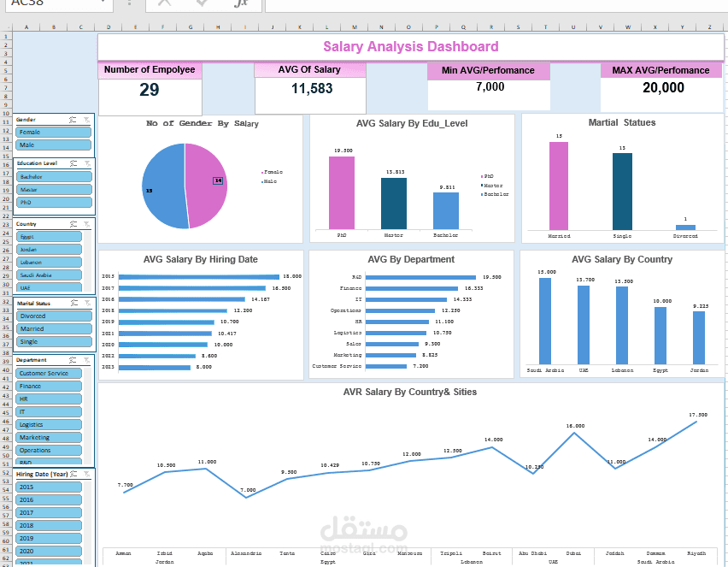
Task: Click the pink Female slice of the pie chart
Action: 207,186
